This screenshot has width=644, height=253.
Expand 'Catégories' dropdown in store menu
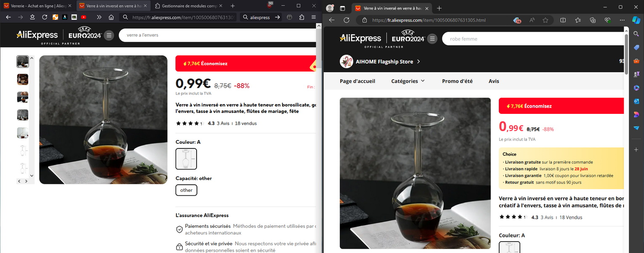coord(408,81)
